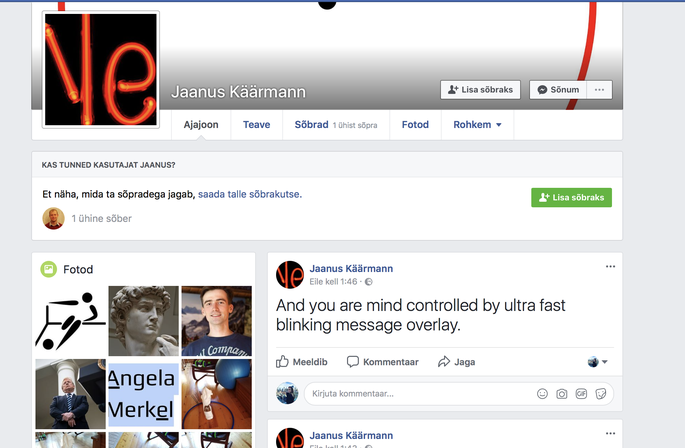Click Jaanus Käärmann name on second post
685x448 pixels.
351,435
